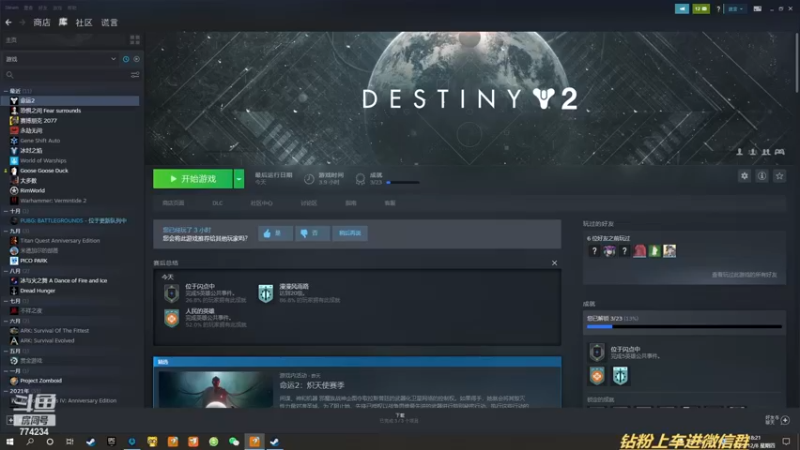The image size is (800, 450).
Task: Click the controller support icon on banner
Action: click(779, 152)
